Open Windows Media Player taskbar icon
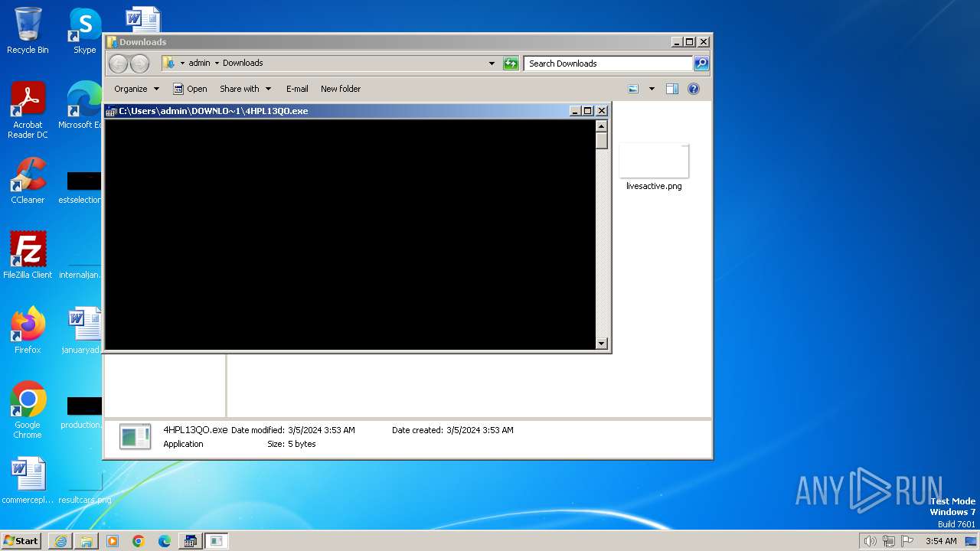 point(113,541)
